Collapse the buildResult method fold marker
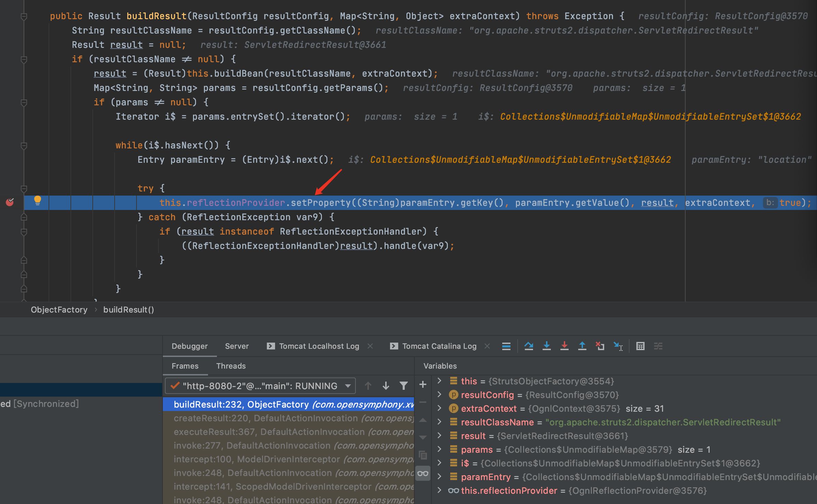This screenshot has height=504, width=817. click(24, 16)
